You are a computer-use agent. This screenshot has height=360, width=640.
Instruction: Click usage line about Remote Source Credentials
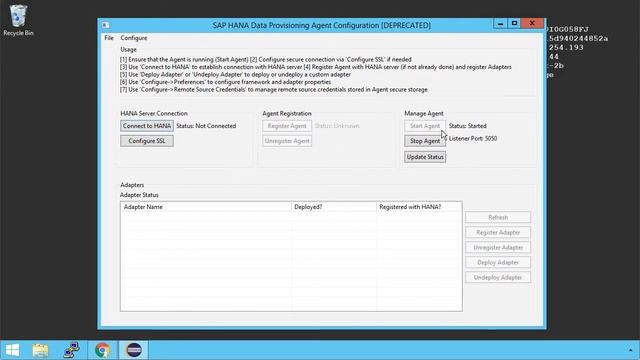[273, 89]
